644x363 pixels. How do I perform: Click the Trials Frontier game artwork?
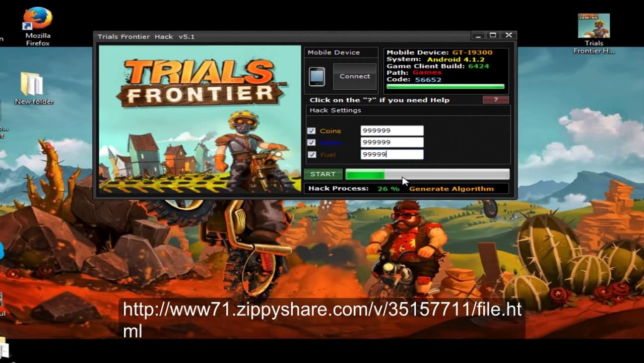[200, 119]
